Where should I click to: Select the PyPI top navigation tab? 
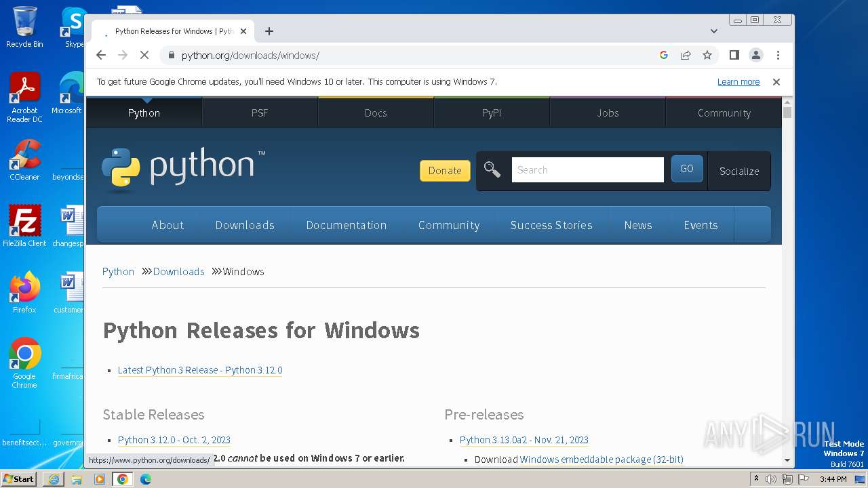[492, 113]
